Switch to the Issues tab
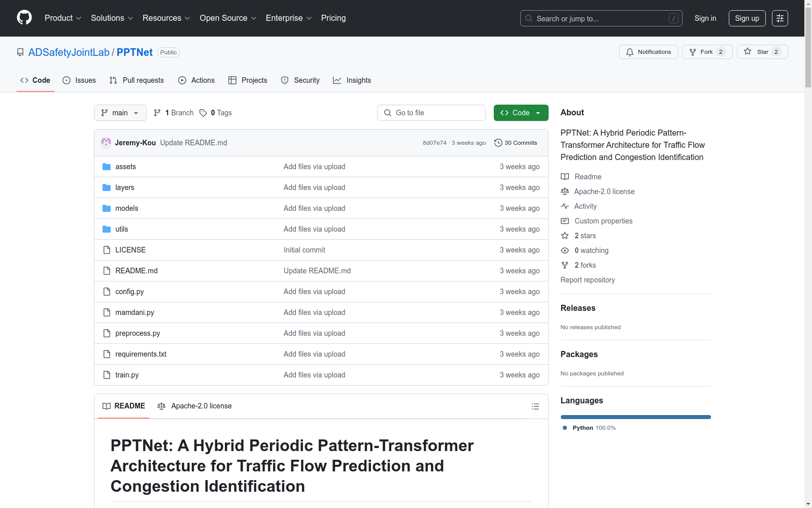 pos(79,80)
